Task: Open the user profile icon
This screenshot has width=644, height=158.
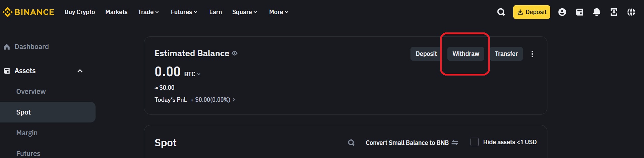Action: click(x=562, y=12)
